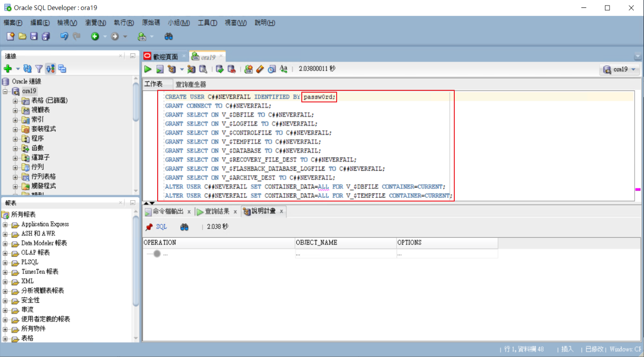Switch to the 查詢產生器 tab

pyautogui.click(x=191, y=84)
